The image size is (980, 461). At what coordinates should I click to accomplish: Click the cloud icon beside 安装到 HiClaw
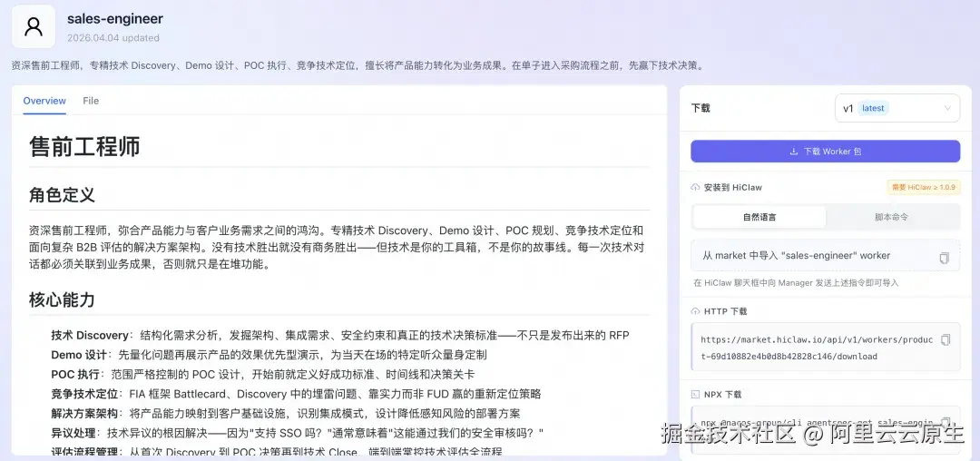pyautogui.click(x=695, y=188)
